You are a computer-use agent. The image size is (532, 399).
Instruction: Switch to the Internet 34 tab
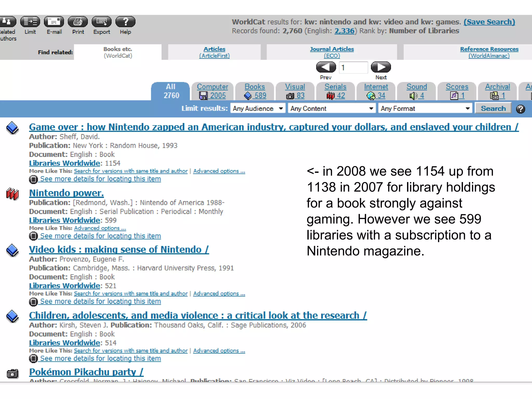[376, 91]
